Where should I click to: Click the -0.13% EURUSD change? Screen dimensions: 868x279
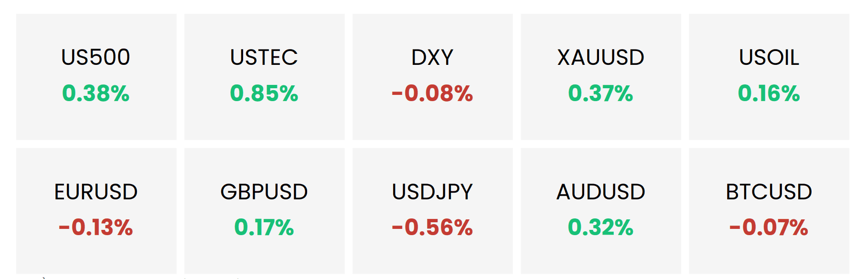coord(96,227)
